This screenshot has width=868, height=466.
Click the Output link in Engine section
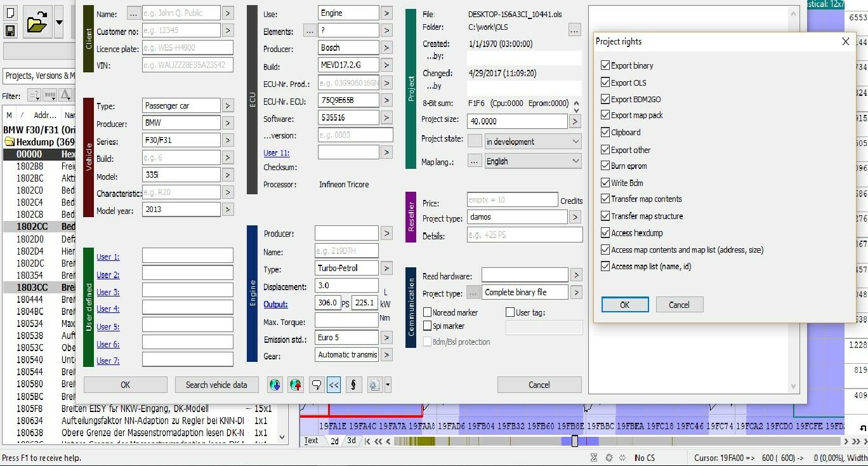[275, 304]
